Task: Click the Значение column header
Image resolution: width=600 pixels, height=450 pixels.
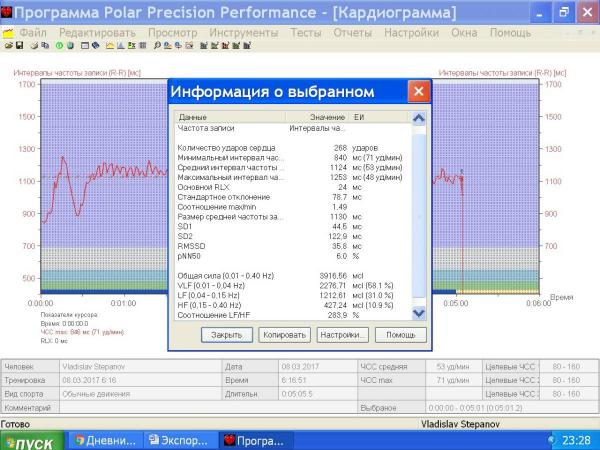Action: tap(317, 117)
